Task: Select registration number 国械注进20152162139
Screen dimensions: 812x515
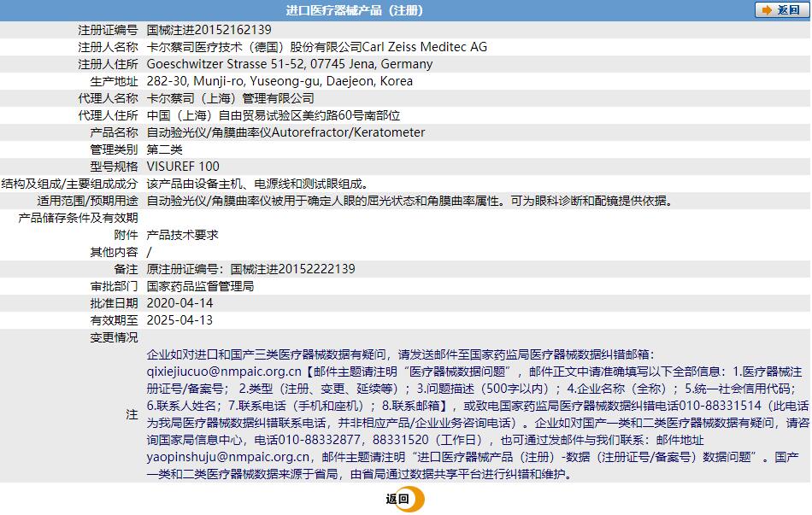Action: coord(209,30)
